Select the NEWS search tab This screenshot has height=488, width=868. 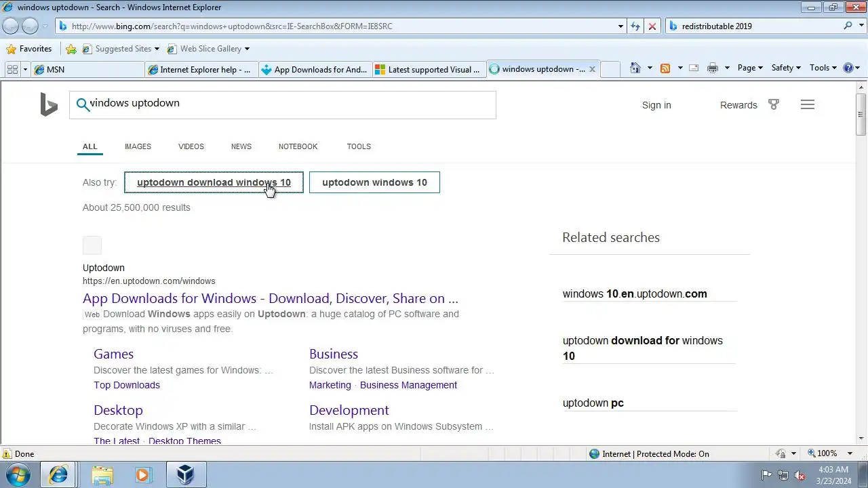coord(241,146)
